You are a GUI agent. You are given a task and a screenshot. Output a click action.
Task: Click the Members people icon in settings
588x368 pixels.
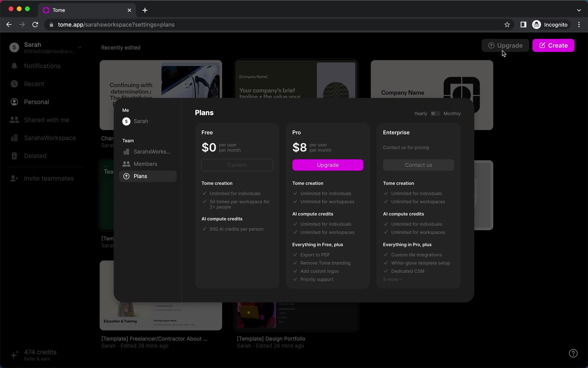(x=126, y=164)
